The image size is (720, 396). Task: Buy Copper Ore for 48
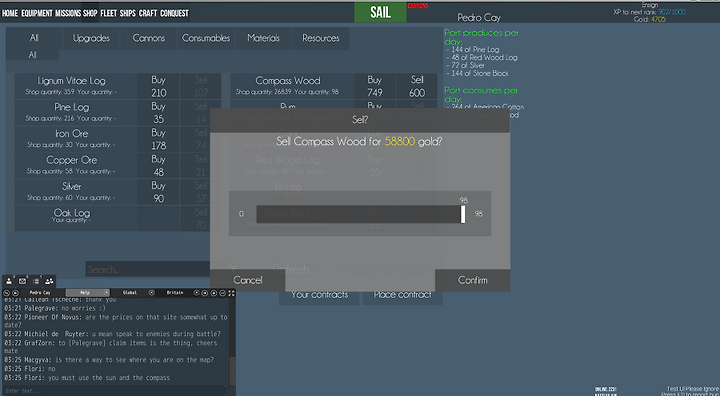[158, 166]
